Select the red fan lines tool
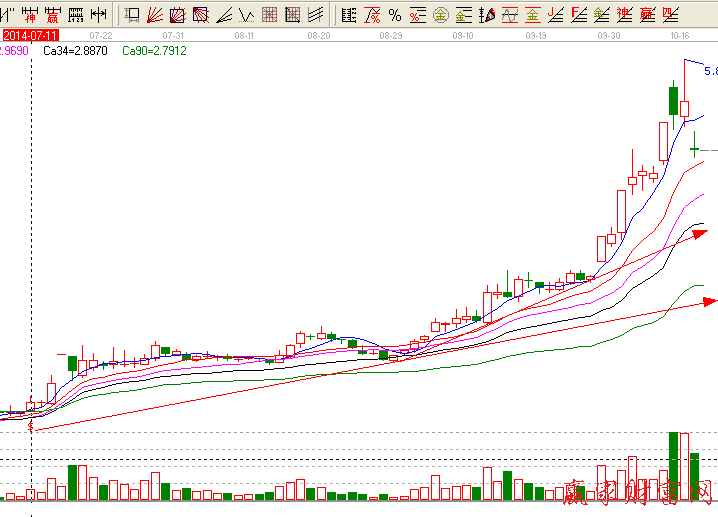718x517 pixels. click(157, 15)
